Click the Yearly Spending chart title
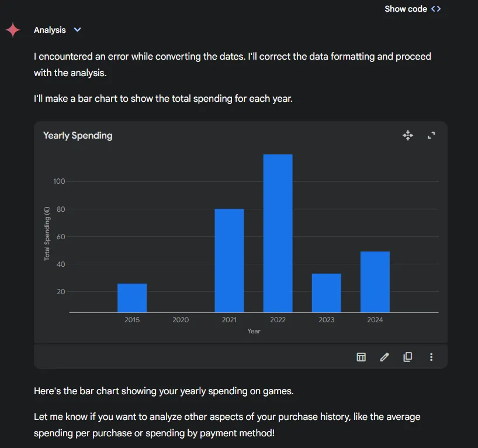478x448 pixels. pyautogui.click(x=78, y=136)
